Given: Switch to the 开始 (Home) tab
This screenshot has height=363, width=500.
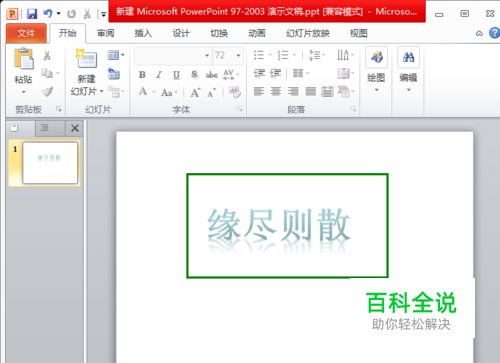Looking at the screenshot, I should [68, 33].
